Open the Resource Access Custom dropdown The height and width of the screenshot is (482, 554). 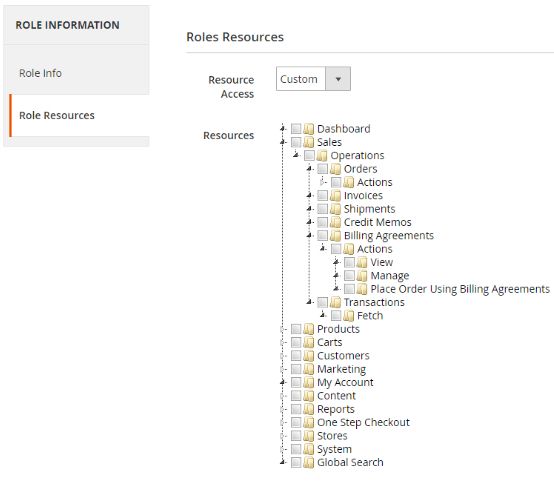click(313, 79)
